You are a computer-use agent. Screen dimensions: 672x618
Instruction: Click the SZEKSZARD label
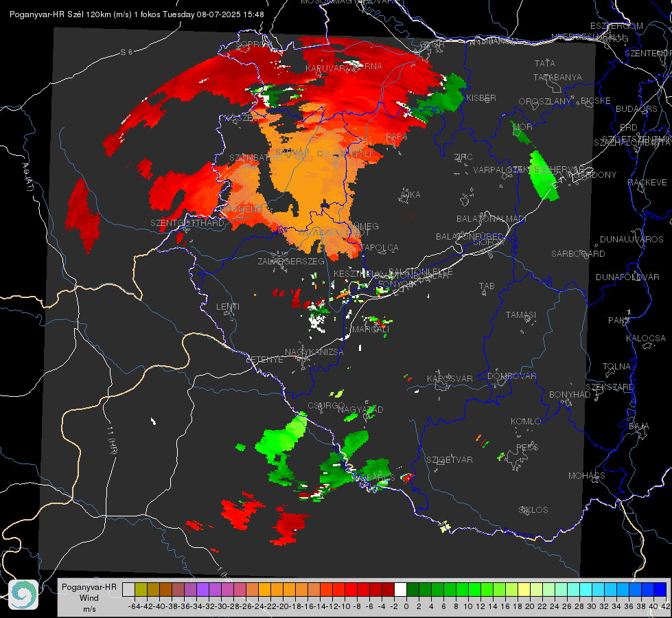click(x=610, y=387)
